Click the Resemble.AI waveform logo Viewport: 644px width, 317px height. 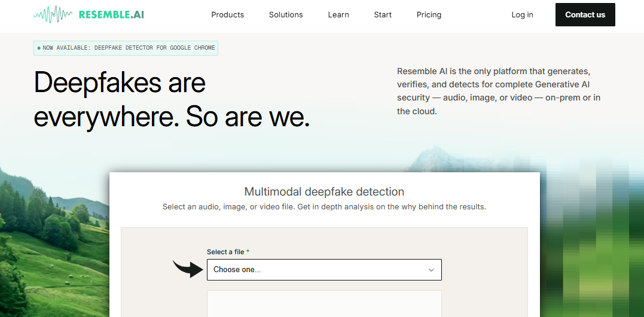point(88,15)
